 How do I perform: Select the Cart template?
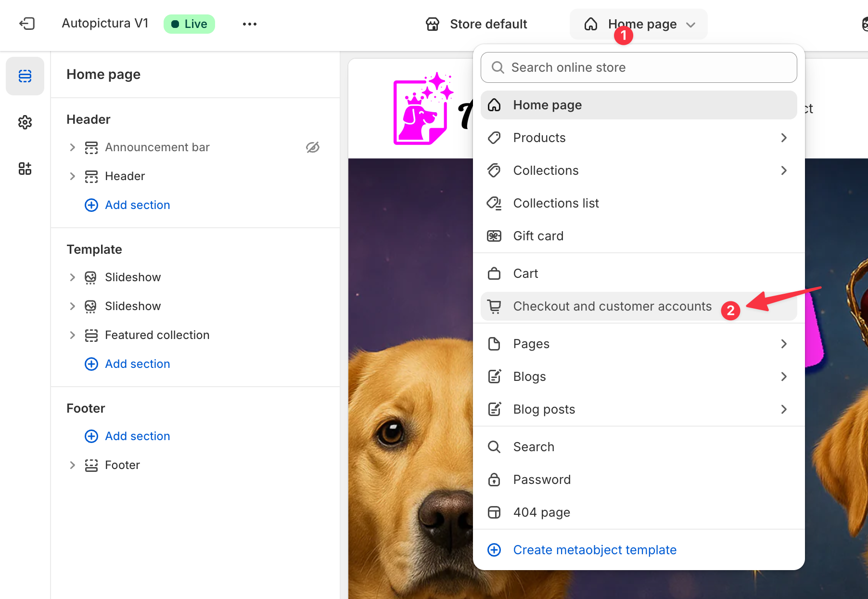(x=525, y=273)
